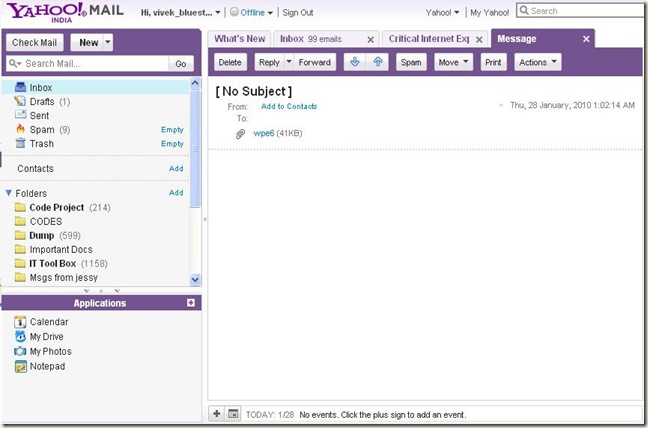The image size is (648, 428).
Task: Click the My Drive icon
Action: [20, 336]
